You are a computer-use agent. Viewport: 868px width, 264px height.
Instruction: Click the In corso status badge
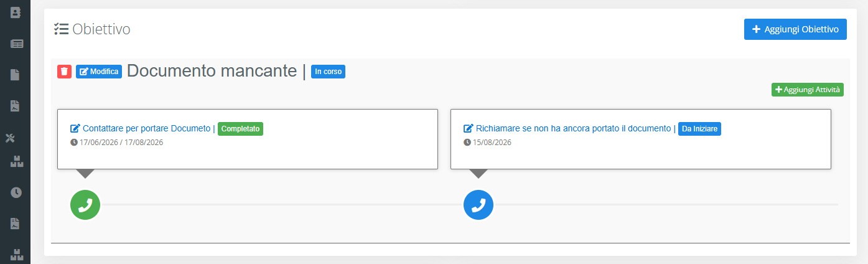328,72
